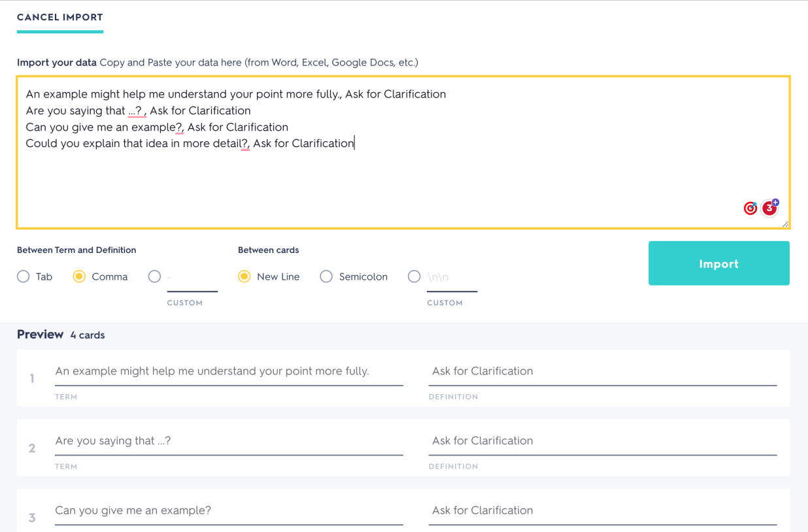Select the Tab separator radio button
The width and height of the screenshot is (808, 532).
(x=24, y=276)
